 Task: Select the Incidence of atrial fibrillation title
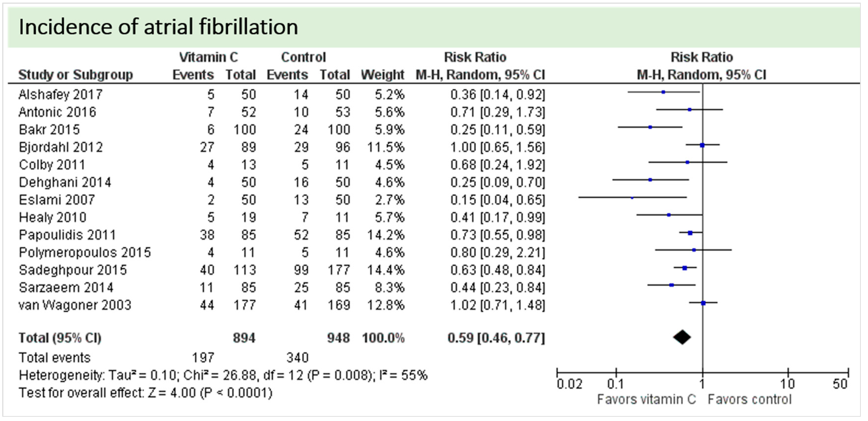tap(158, 27)
